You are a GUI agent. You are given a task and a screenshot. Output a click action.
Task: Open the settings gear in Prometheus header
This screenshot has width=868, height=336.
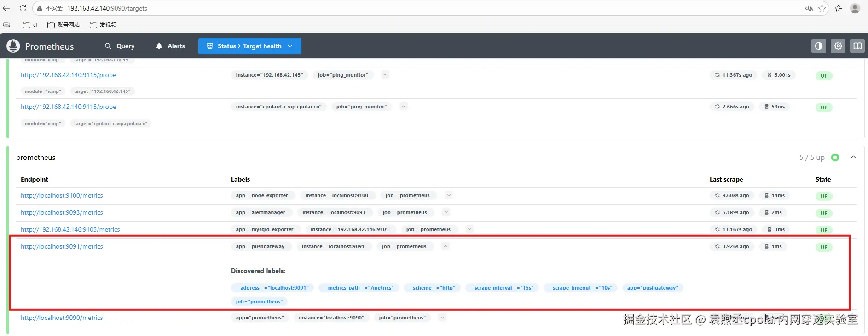point(838,46)
